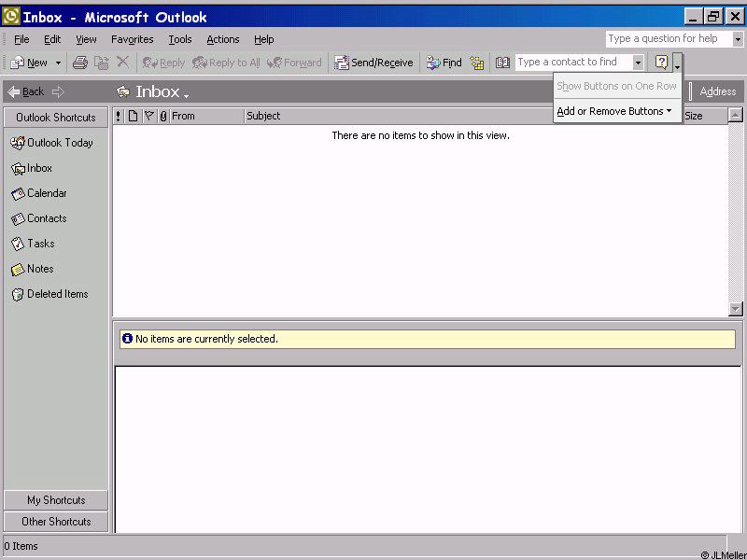The width and height of the screenshot is (747, 560).
Task: Expand the New item dropdown arrow
Action: [58, 63]
